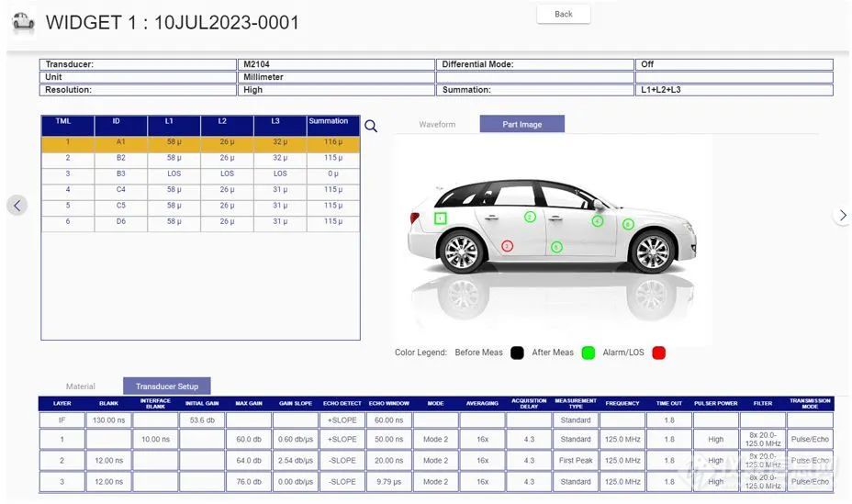Screen dimensions: 852x504
Task: Click green marker 2 on rear door
Action: 530,217
